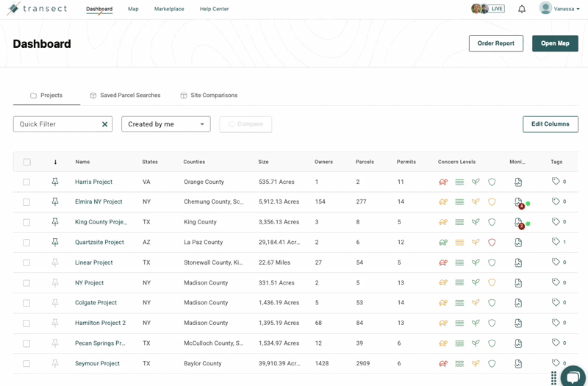The width and height of the screenshot is (588, 386).
Task: Open the notifications bell
Action: point(522,9)
